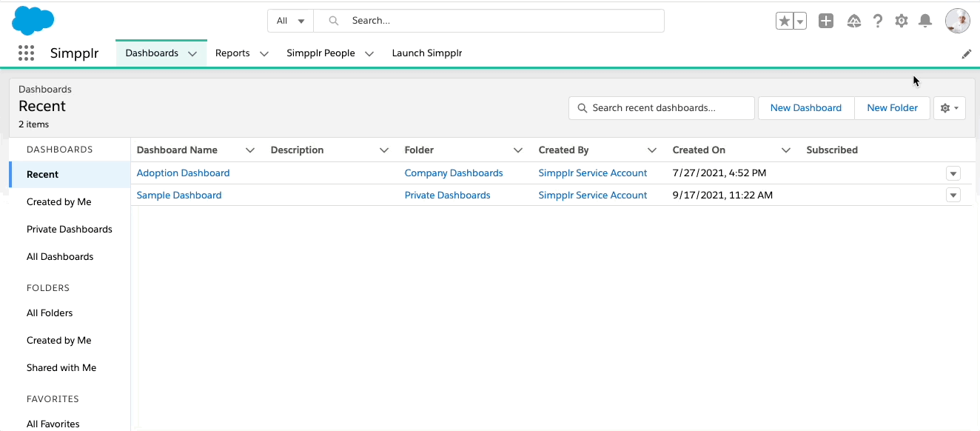Open the Sample Dashboard link
Viewport: 980px width, 431px height.
(179, 196)
